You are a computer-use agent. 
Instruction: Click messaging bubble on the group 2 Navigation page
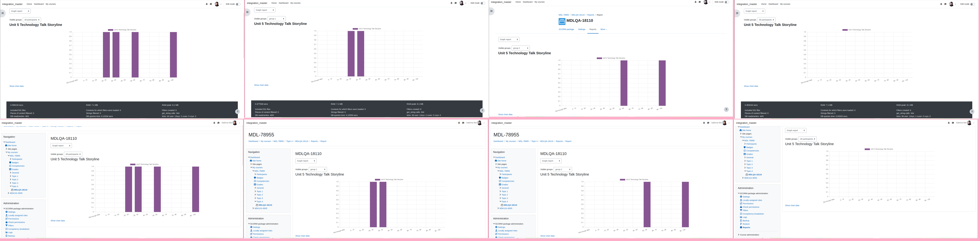[708, 123]
